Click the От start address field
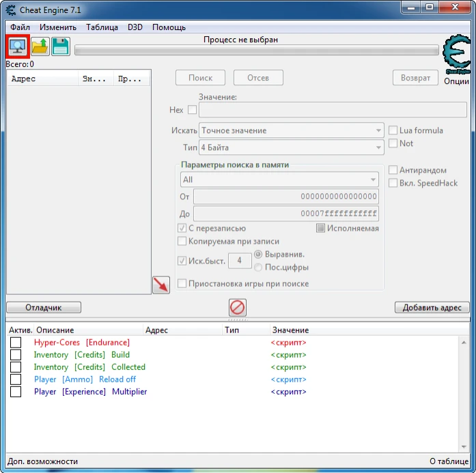The width and height of the screenshot is (476, 473). coord(286,197)
